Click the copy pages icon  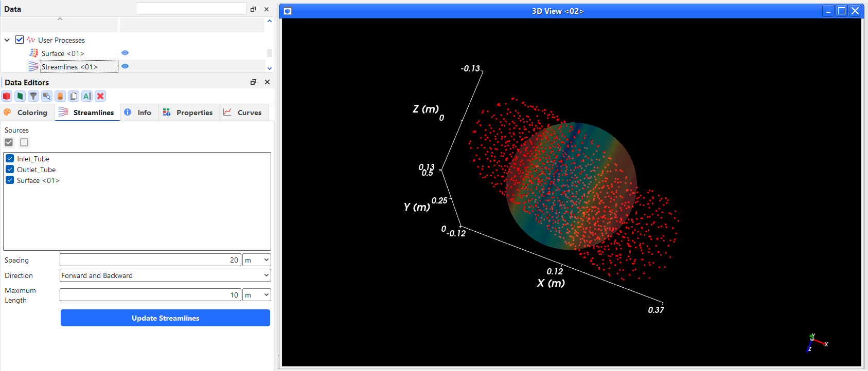point(74,96)
